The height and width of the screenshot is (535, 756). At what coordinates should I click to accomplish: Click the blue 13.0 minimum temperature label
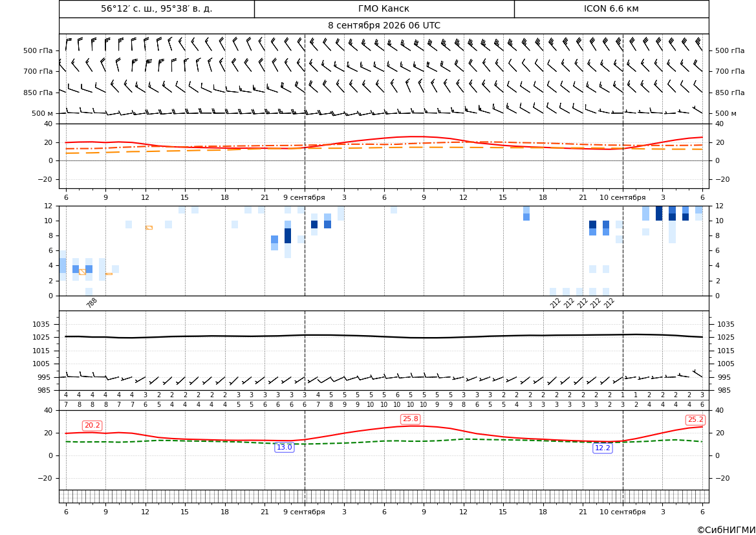(284, 447)
